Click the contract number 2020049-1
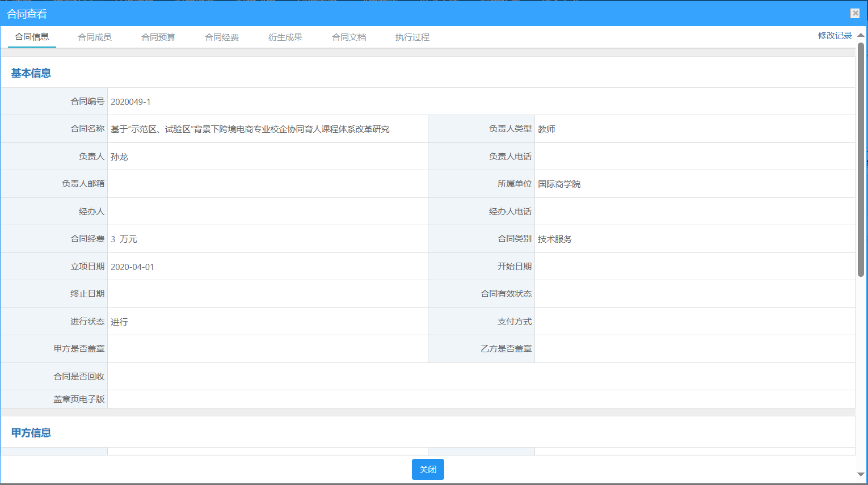This screenshot has height=485, width=868. 130,102
